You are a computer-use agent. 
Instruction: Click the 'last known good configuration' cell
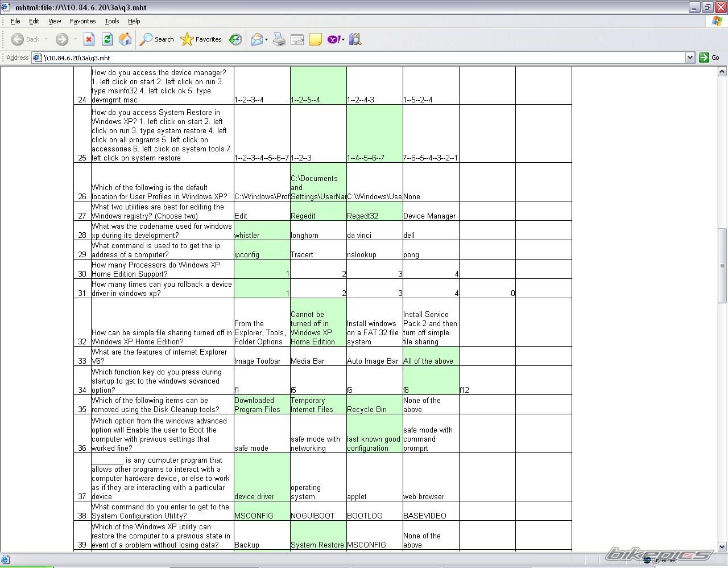pyautogui.click(x=374, y=434)
